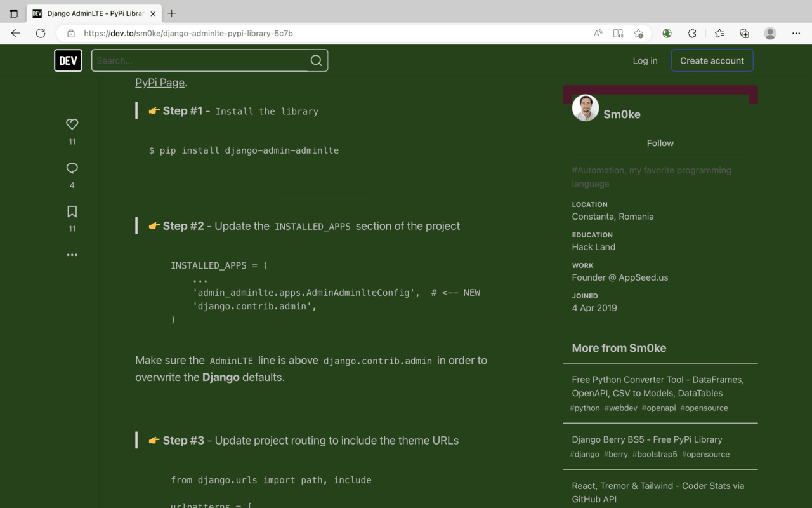This screenshot has height=508, width=812.
Task: Save the article with bookmark icon
Action: (72, 211)
